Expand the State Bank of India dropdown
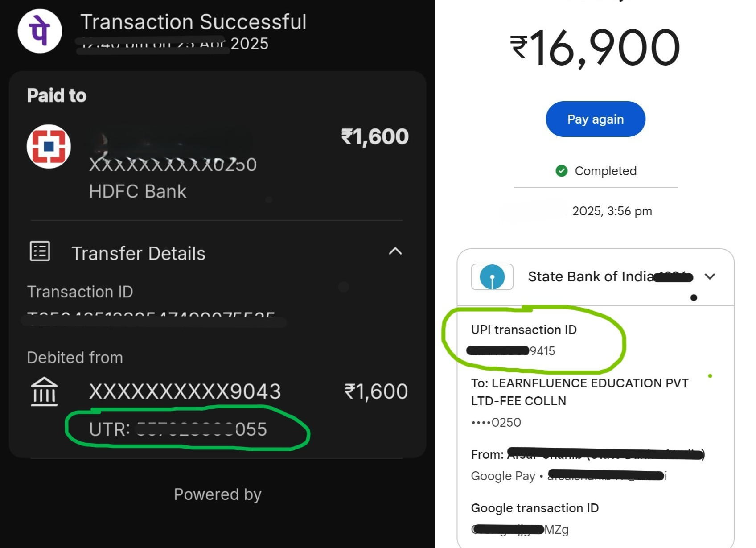 (x=710, y=277)
